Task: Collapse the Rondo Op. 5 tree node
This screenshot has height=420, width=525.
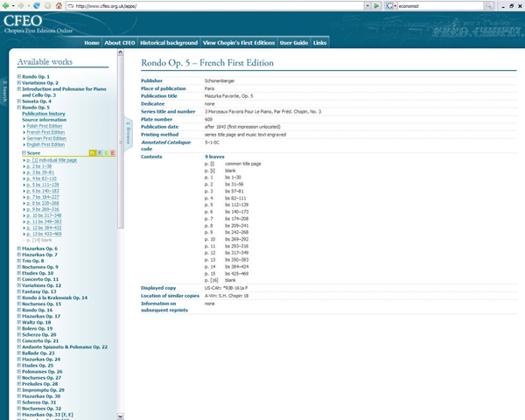Action: click(18, 108)
